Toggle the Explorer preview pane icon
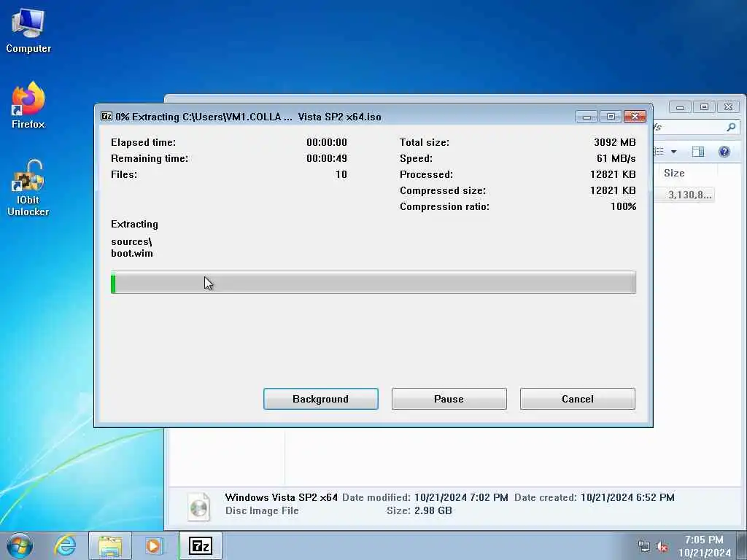 [698, 152]
